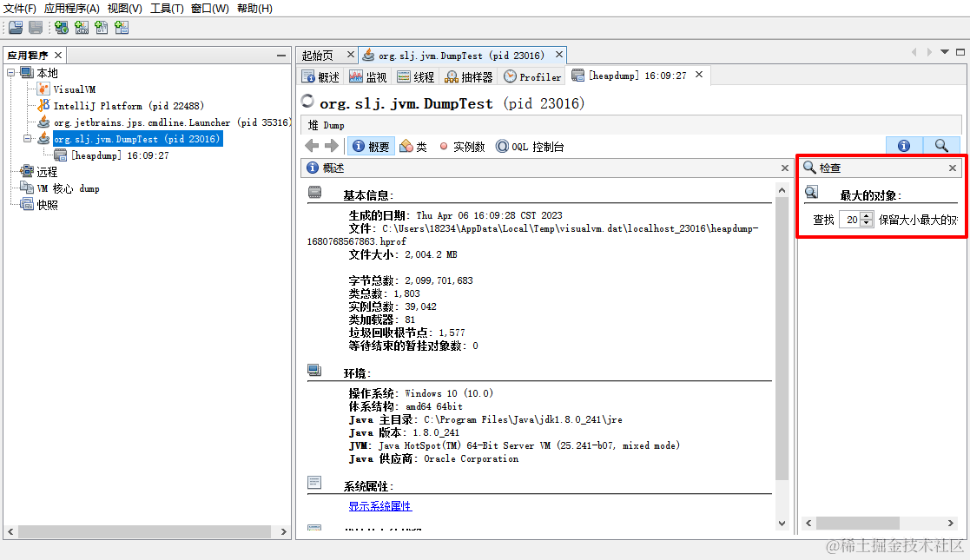
Task: Switch heap view to 类
Action: click(x=414, y=147)
